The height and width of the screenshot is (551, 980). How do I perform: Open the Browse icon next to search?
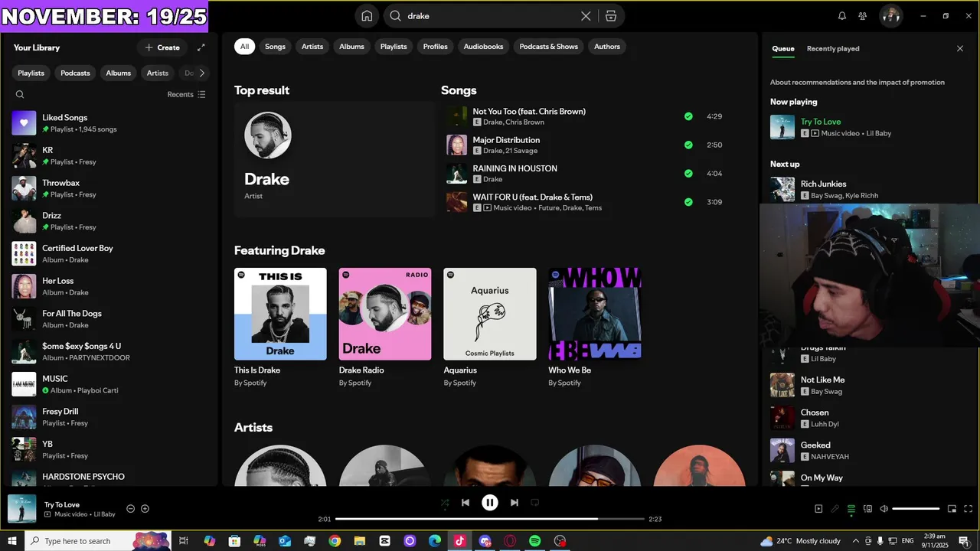tap(610, 16)
